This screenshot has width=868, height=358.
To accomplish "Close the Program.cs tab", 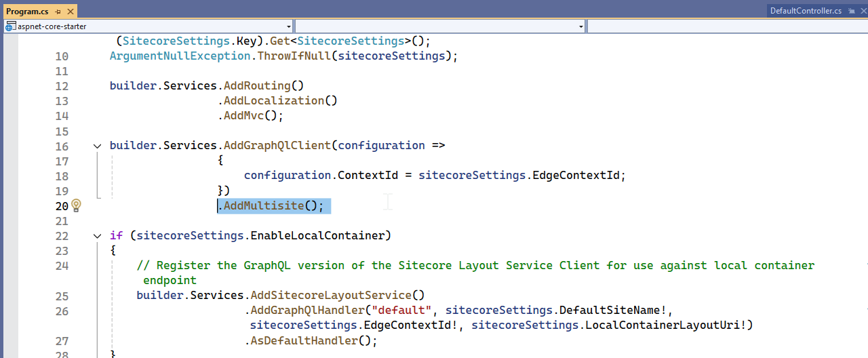I will point(69,12).
